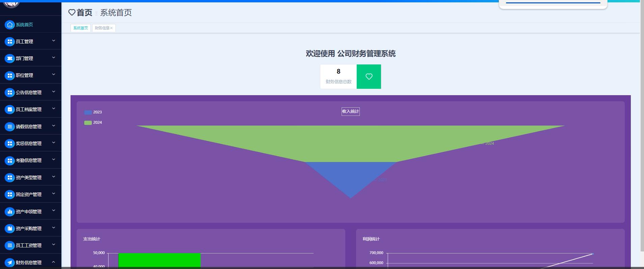Click the 员工管理 sidebar icon
Image resolution: width=644 pixels, height=269 pixels.
[10, 42]
